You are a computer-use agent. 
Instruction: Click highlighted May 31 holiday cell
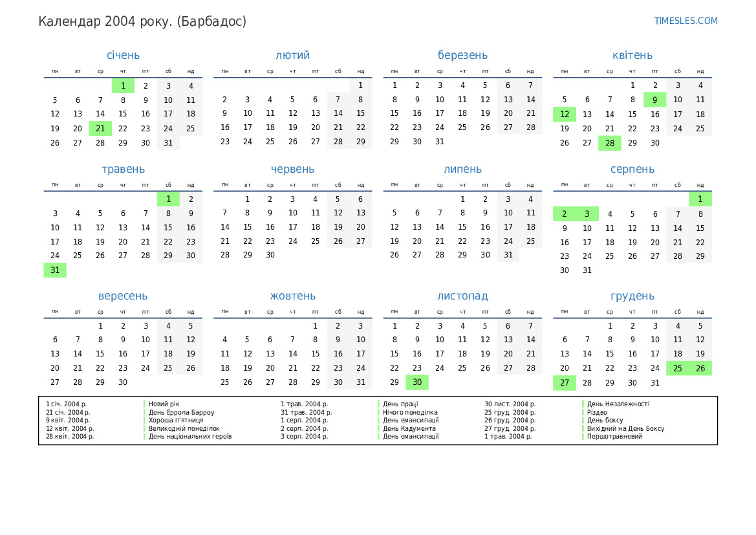pyautogui.click(x=55, y=270)
